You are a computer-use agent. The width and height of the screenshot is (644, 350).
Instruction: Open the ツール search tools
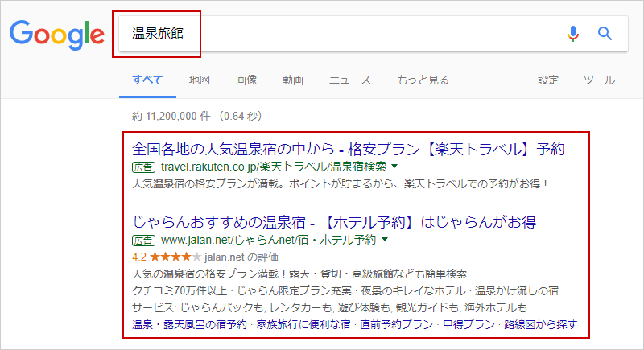click(x=599, y=80)
